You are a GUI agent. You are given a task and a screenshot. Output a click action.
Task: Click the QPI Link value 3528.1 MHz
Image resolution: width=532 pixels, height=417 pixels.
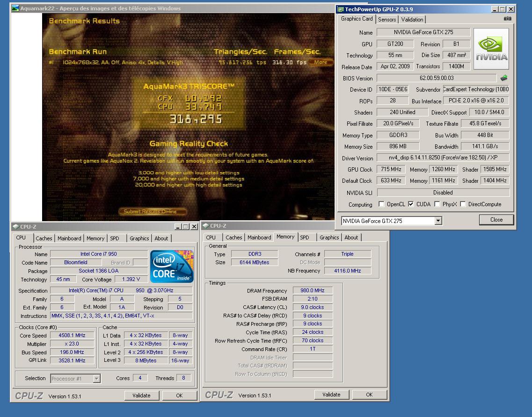[72, 360]
